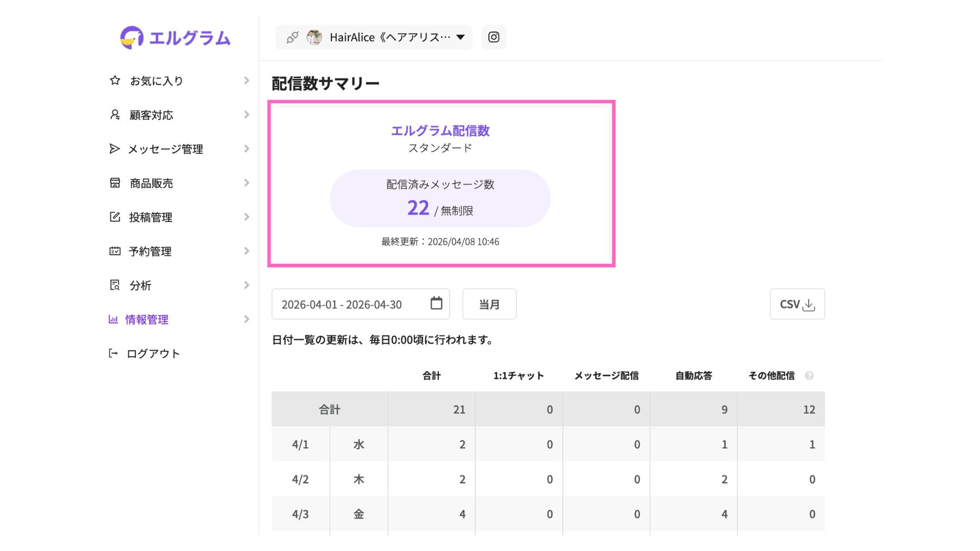Click the person icon for 顧客対応
The image size is (980, 551).
[x=115, y=115]
